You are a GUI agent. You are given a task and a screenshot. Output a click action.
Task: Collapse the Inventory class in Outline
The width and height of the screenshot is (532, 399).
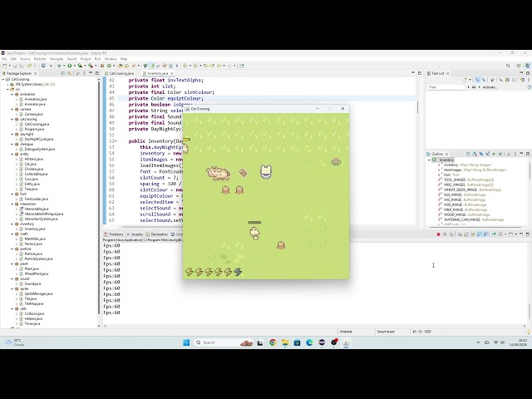pos(429,160)
